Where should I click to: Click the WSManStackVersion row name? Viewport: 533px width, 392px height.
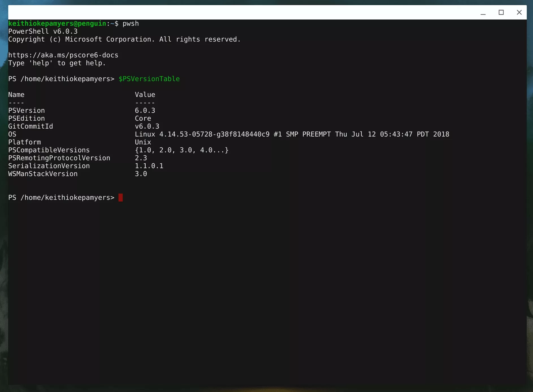tap(43, 174)
